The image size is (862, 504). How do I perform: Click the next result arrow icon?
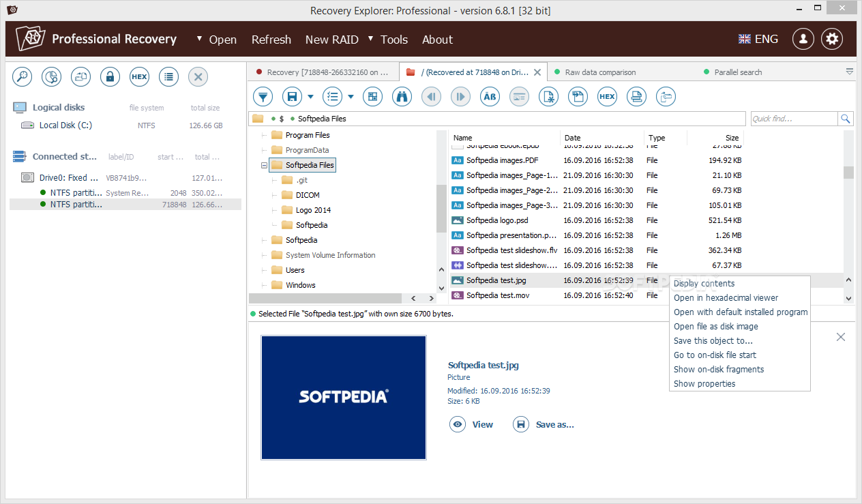(460, 97)
